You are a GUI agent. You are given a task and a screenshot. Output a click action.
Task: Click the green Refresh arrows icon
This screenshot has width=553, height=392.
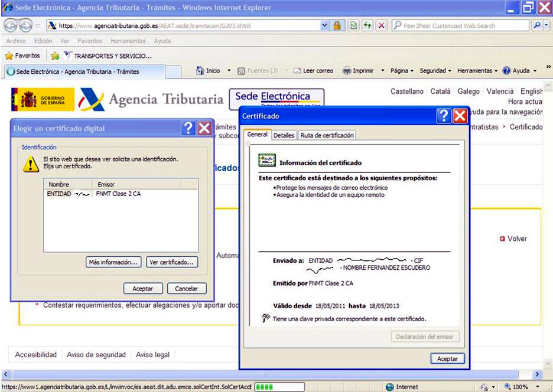(367, 25)
